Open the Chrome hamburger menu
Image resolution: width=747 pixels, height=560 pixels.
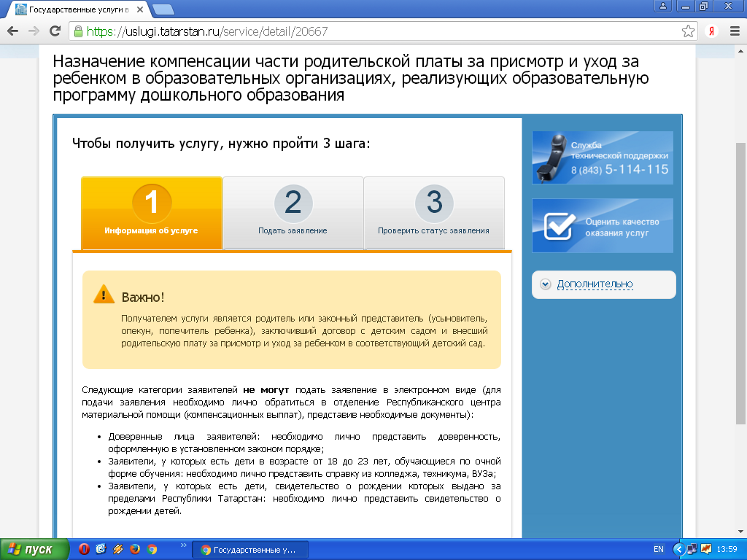click(x=733, y=31)
